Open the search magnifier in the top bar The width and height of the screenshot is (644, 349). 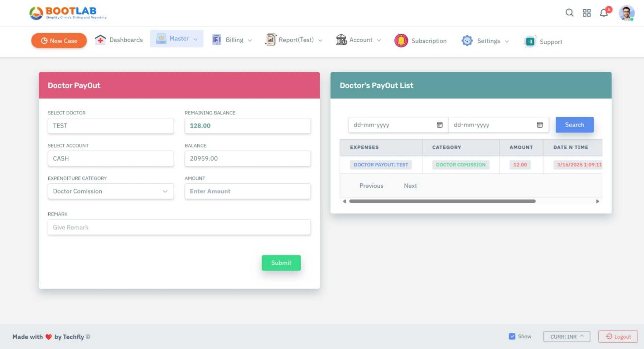point(570,13)
